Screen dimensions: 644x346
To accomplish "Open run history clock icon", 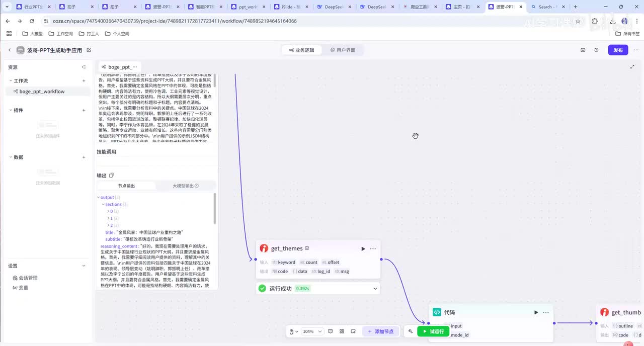I will [x=596, y=50].
